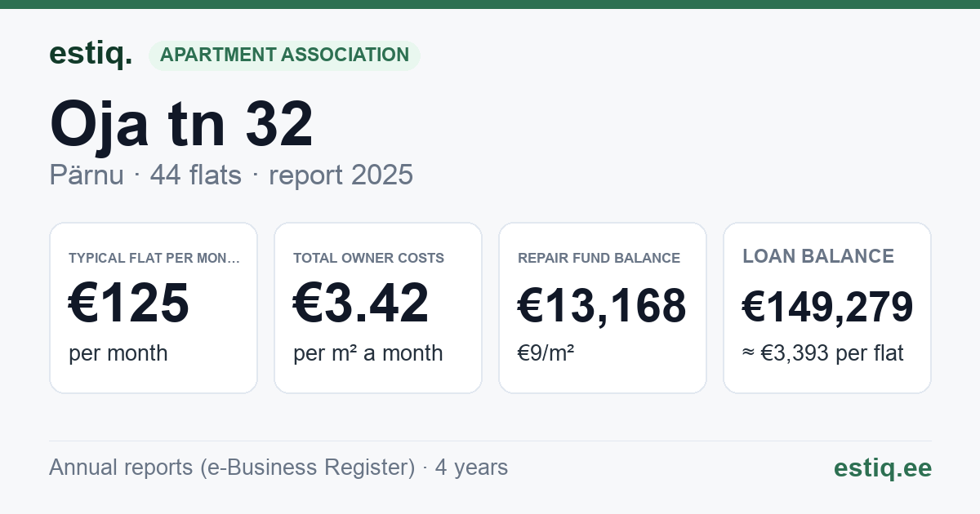The height and width of the screenshot is (514, 980).
Task: Select the '≈ €3,393 per flat' caption
Action: click(x=823, y=354)
